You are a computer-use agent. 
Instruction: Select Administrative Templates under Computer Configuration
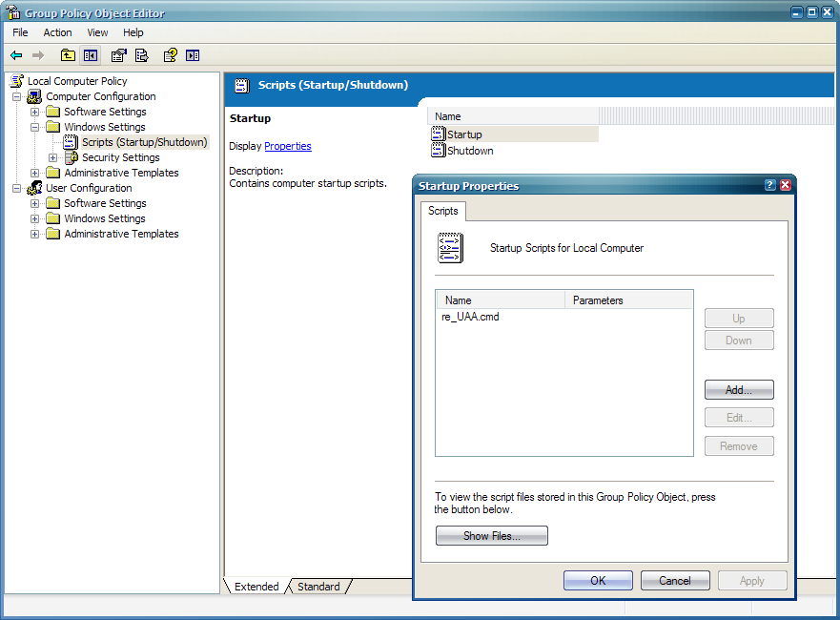pos(122,173)
